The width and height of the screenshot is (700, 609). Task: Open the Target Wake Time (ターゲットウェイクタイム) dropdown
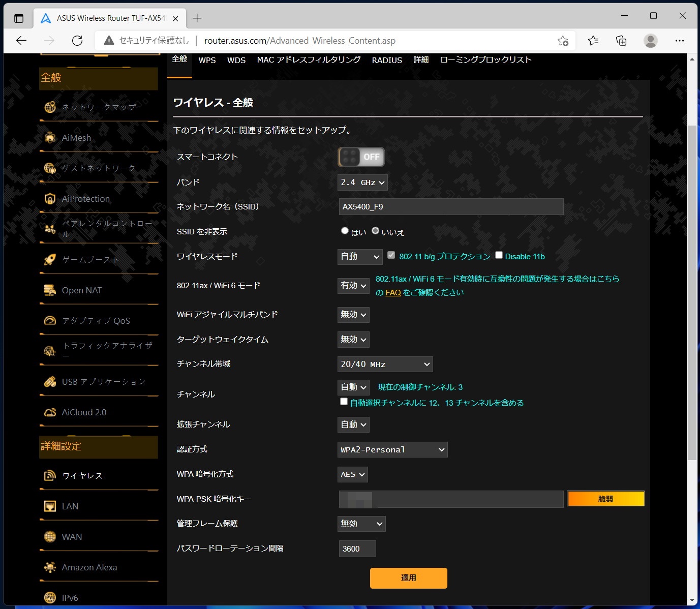[x=353, y=340]
